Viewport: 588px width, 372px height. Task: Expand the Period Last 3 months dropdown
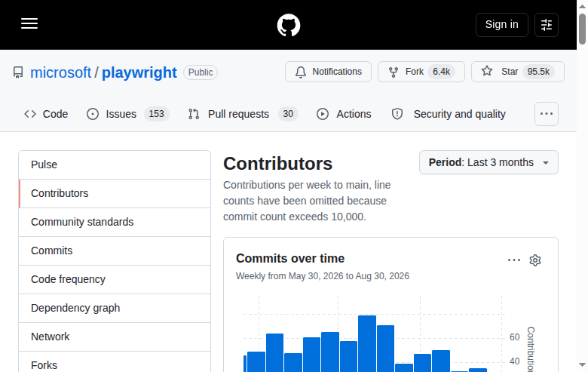pos(488,162)
